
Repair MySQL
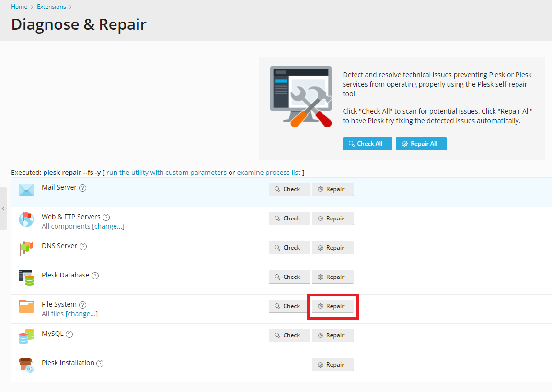coord(333,335)
